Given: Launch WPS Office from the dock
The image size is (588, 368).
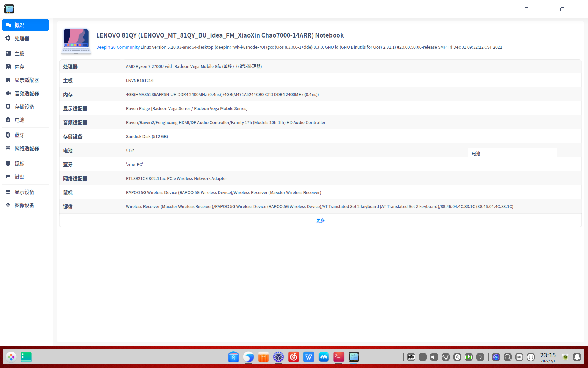Looking at the screenshot, I should pyautogui.click(x=309, y=357).
